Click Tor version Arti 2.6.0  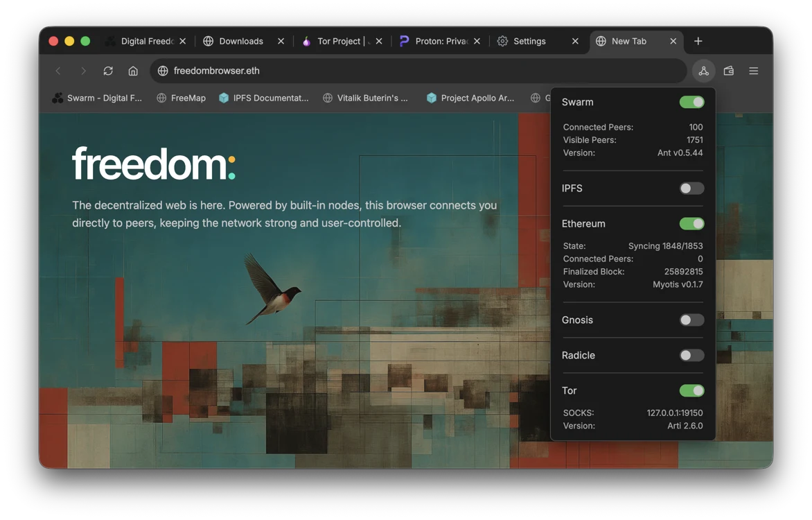point(685,426)
